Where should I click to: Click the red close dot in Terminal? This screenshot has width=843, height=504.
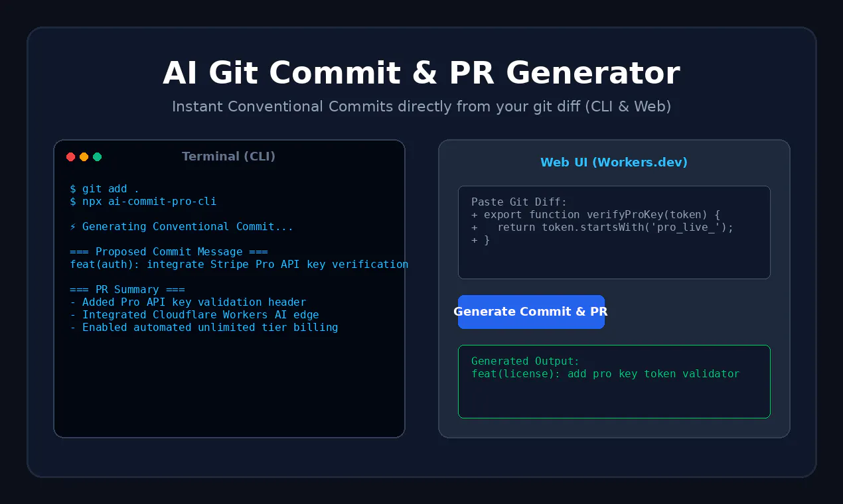70,157
